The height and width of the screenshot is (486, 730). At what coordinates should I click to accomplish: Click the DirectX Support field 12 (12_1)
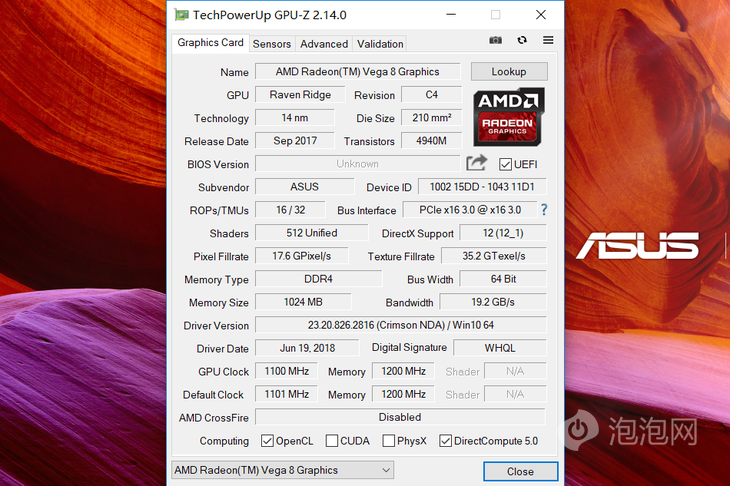503,233
